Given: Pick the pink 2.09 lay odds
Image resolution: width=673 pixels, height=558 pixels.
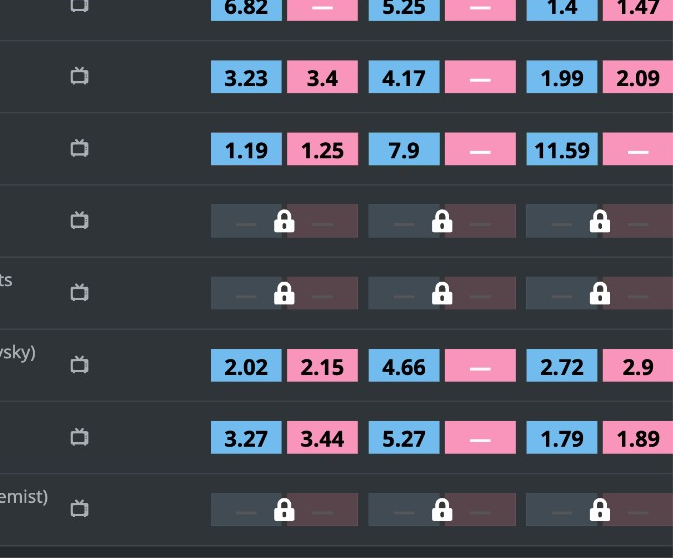Looking at the screenshot, I should (x=638, y=77).
